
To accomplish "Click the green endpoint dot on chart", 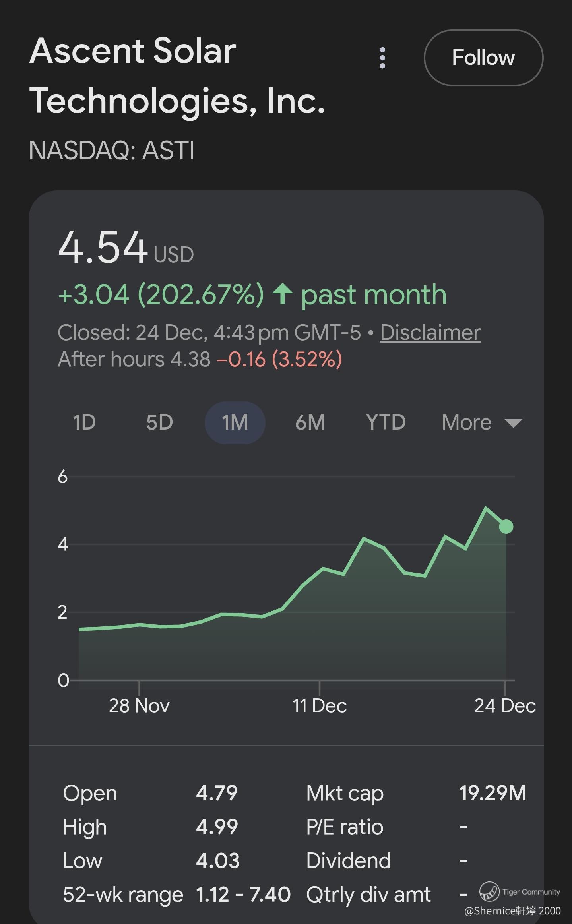I will [x=506, y=527].
